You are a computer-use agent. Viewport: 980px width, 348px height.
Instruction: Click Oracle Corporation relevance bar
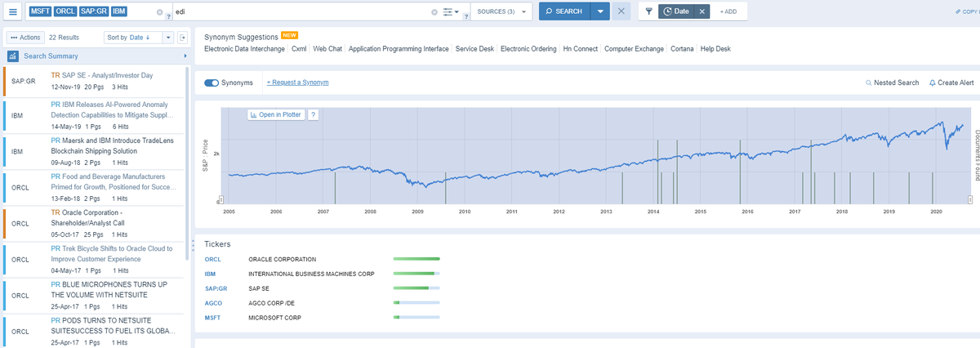(x=416, y=260)
